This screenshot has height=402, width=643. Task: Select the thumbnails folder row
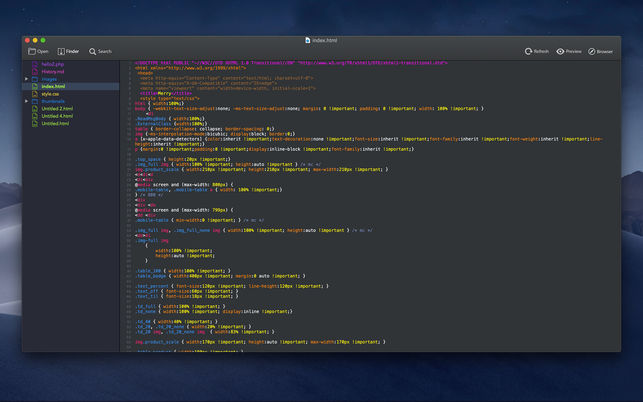[71, 101]
